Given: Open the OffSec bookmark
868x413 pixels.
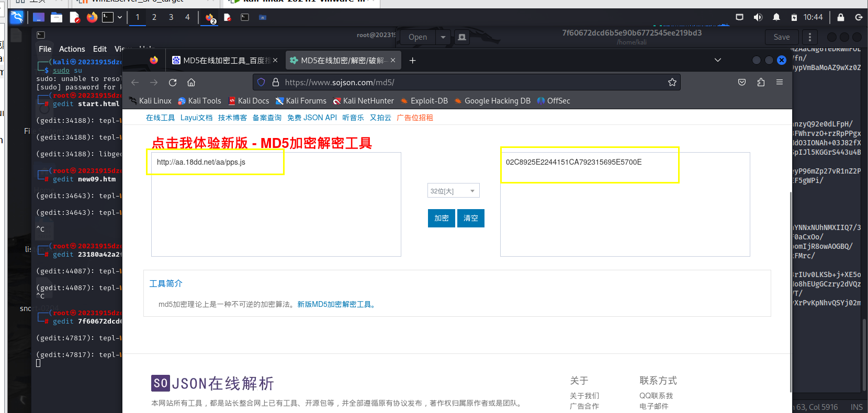Looking at the screenshot, I should click(x=554, y=101).
